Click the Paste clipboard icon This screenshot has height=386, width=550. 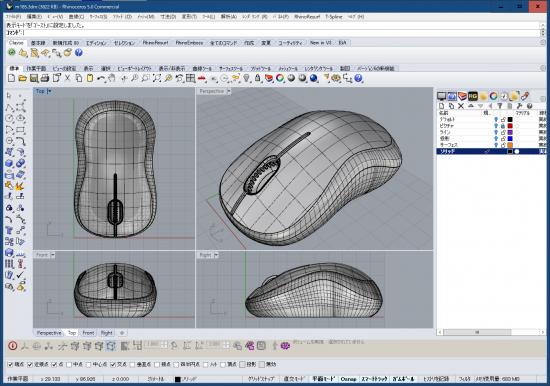90,78
